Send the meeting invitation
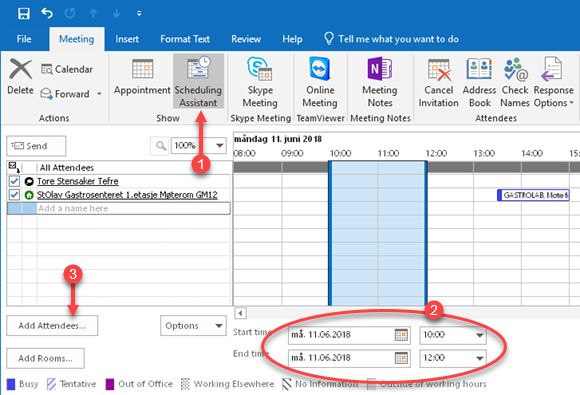The image size is (580, 395). [x=36, y=146]
